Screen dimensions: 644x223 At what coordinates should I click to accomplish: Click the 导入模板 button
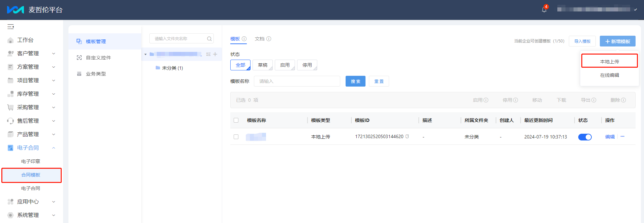pyautogui.click(x=582, y=41)
